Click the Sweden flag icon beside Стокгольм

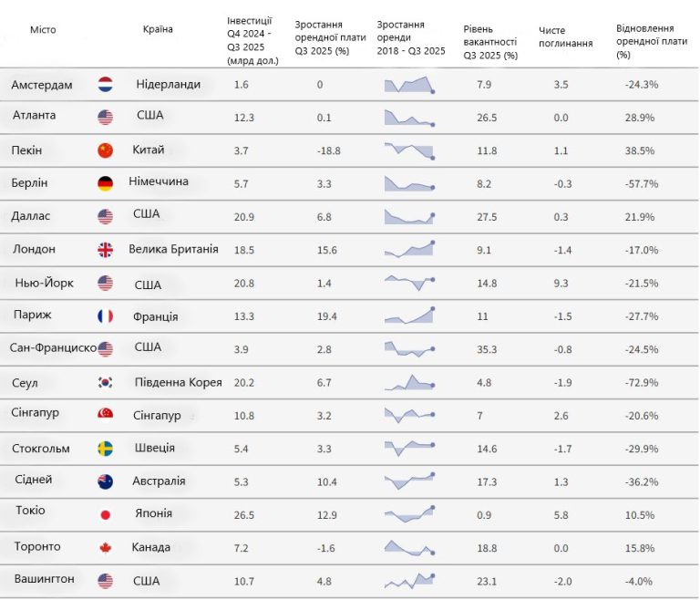[105, 449]
